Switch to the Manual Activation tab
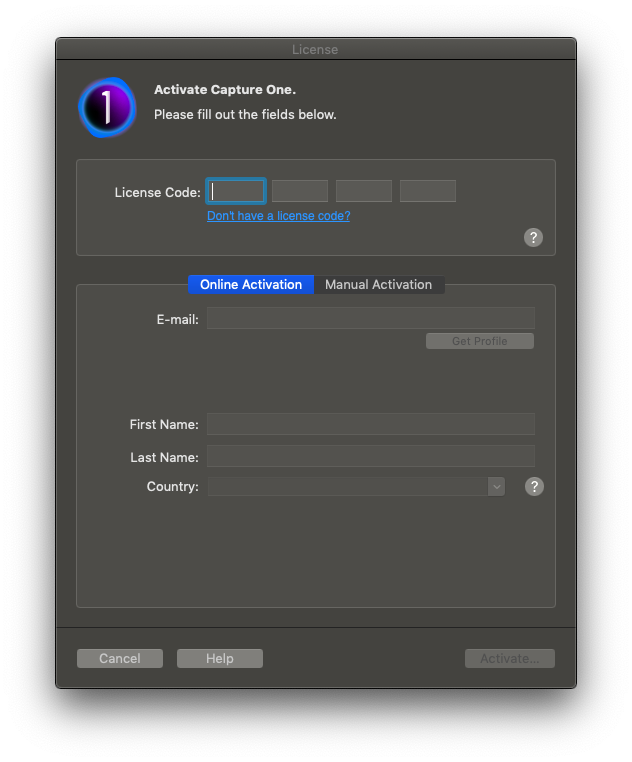632x762 pixels. tap(379, 284)
